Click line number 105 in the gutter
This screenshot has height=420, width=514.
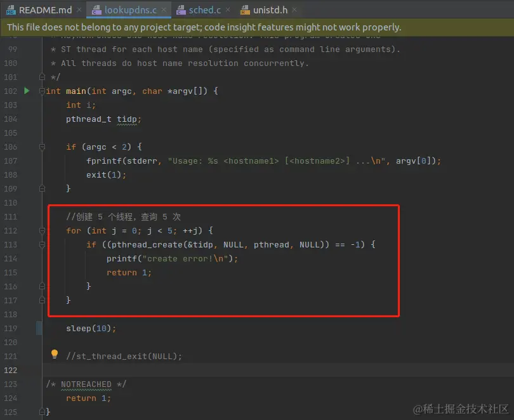(11, 133)
